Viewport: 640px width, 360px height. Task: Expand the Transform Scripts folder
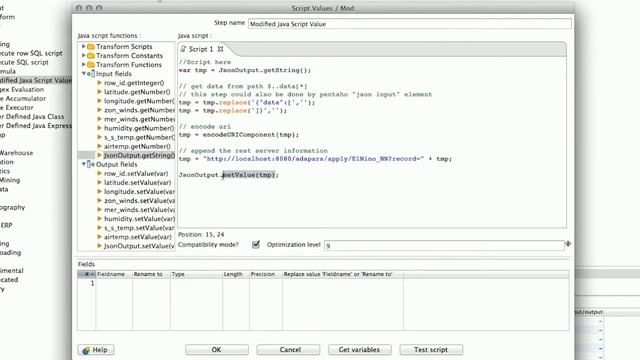[84, 47]
